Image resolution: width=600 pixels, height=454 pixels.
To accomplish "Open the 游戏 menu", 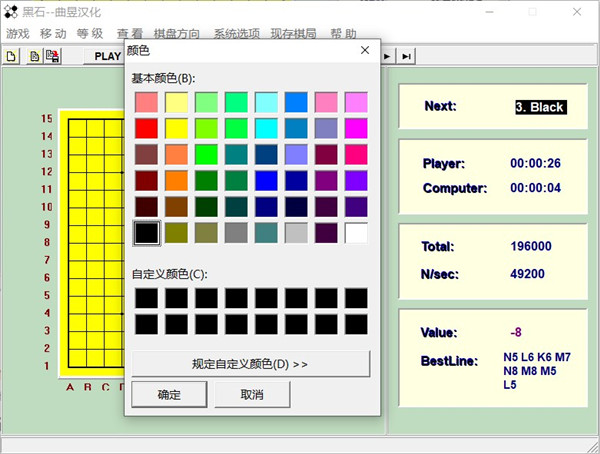I will (x=18, y=33).
